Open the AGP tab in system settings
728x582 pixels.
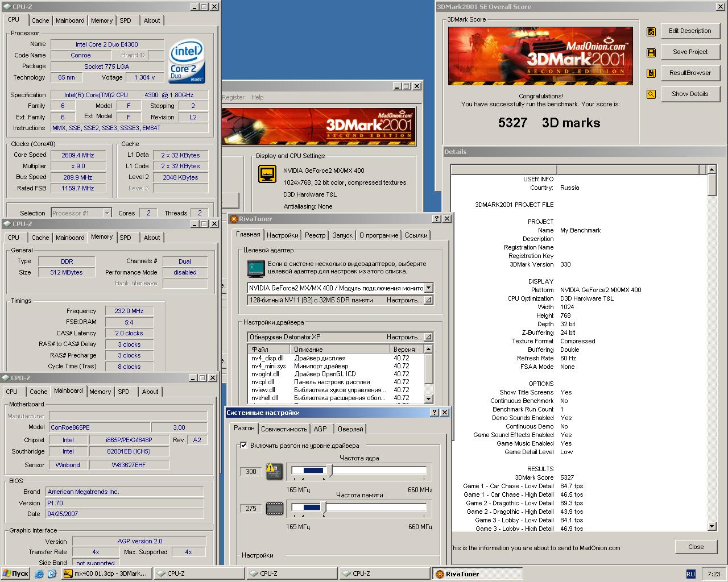tap(320, 429)
